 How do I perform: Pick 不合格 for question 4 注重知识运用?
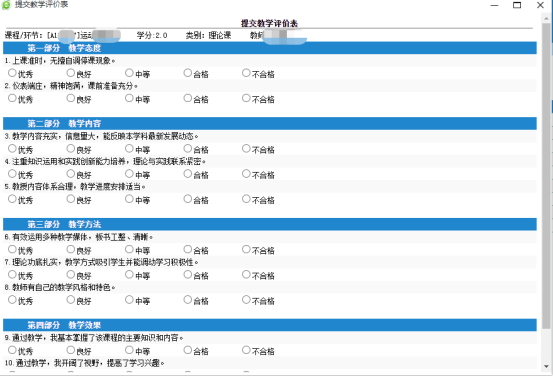(x=246, y=174)
